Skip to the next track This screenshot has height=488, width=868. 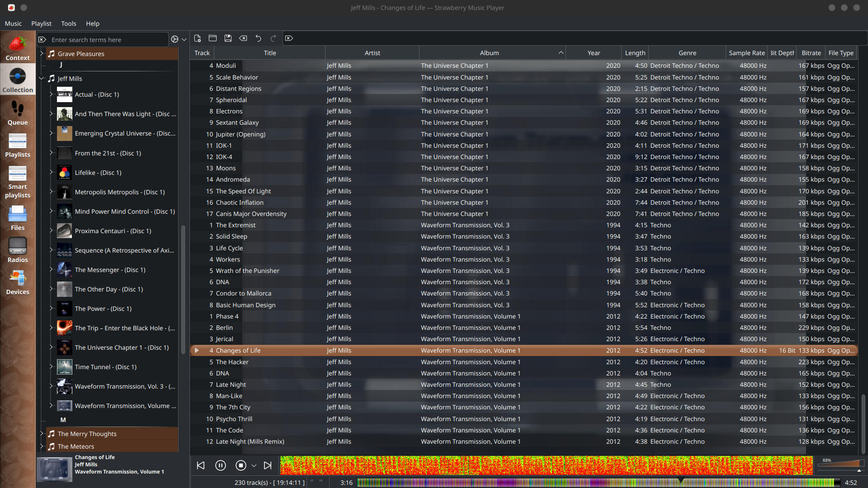click(x=268, y=465)
